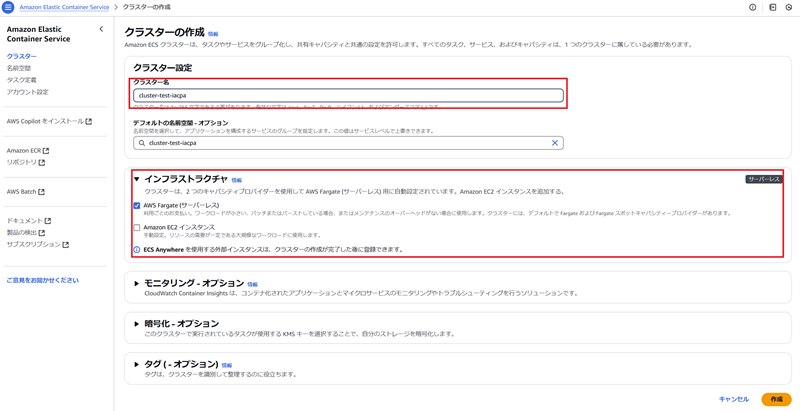Open タスク定義 in the sidebar
This screenshot has width=800, height=411.
tap(21, 80)
